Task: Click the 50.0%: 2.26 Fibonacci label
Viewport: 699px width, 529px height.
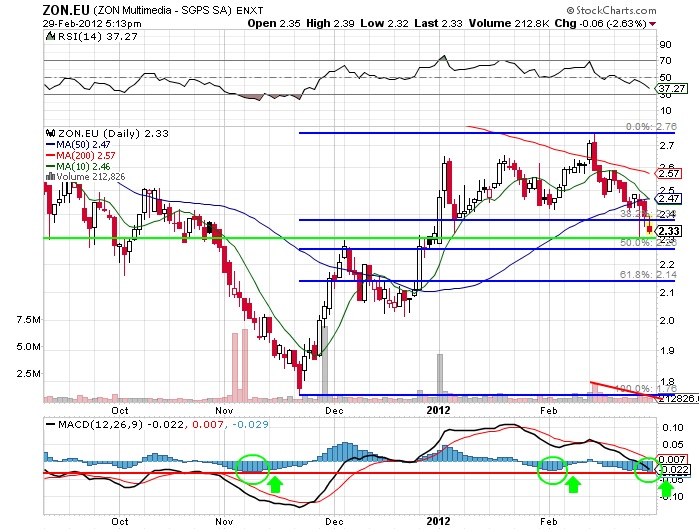Action: pos(648,242)
